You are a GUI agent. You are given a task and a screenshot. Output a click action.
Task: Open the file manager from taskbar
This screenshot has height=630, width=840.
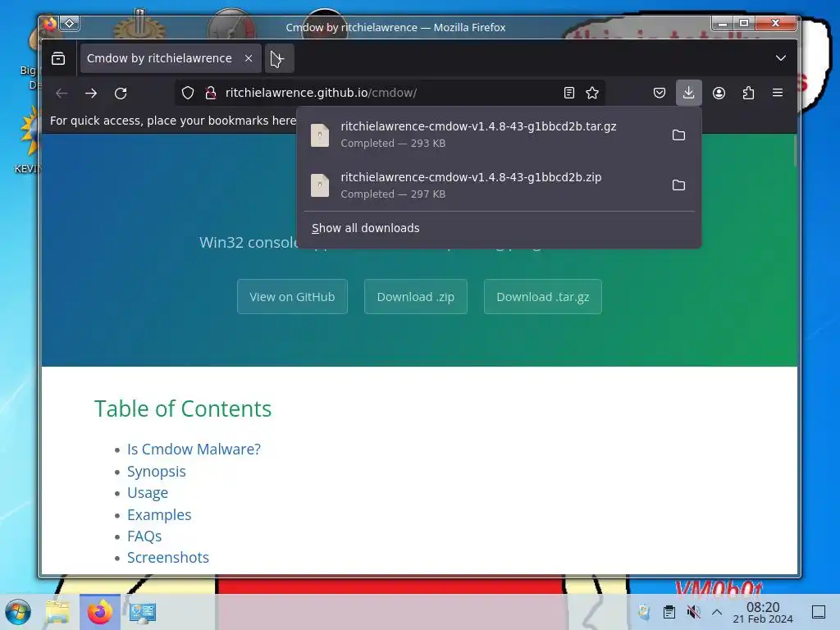(58, 612)
